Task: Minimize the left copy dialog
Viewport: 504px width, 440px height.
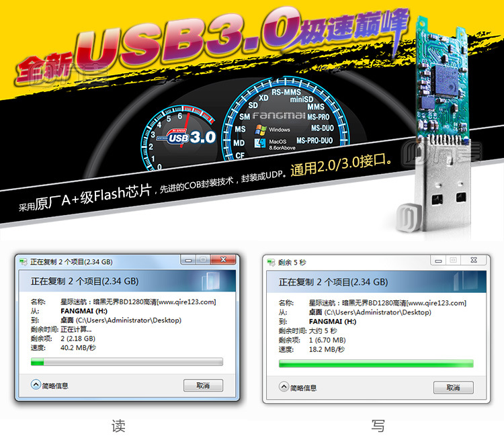Action: pyautogui.click(x=189, y=260)
